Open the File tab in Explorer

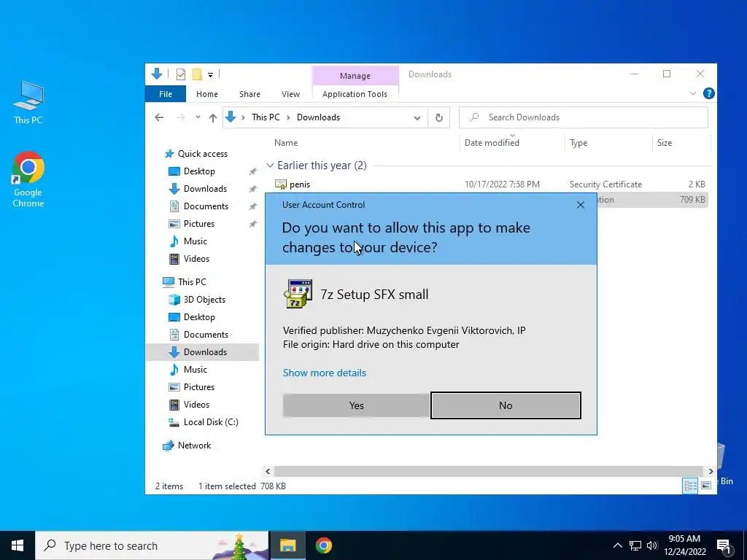pos(166,94)
